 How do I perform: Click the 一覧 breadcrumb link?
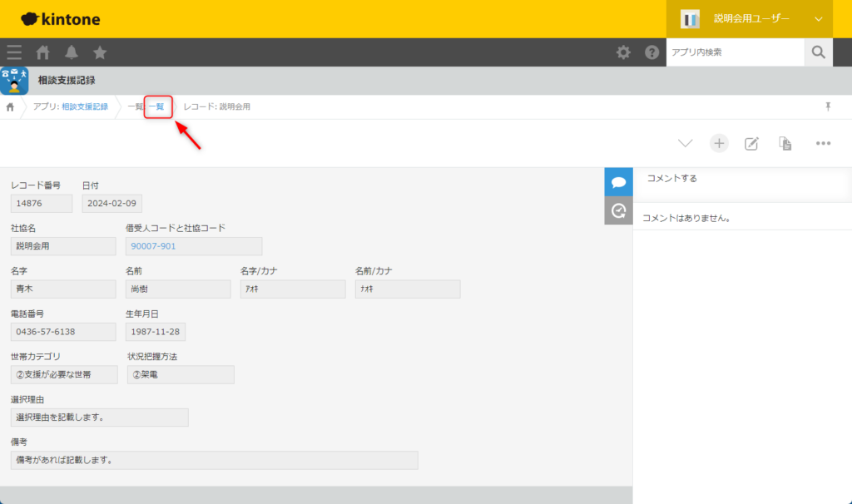click(157, 107)
